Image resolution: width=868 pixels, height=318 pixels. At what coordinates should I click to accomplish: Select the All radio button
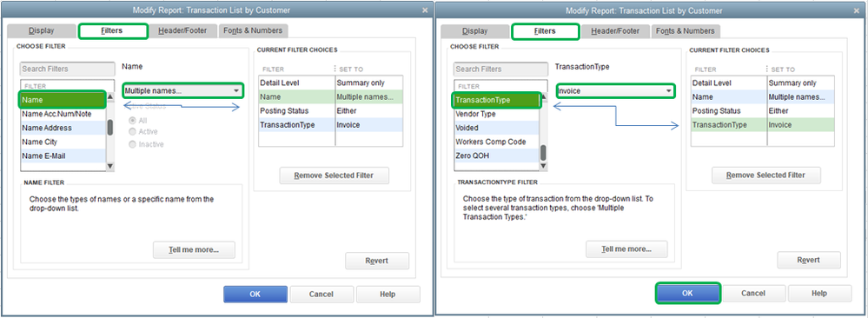point(132,120)
